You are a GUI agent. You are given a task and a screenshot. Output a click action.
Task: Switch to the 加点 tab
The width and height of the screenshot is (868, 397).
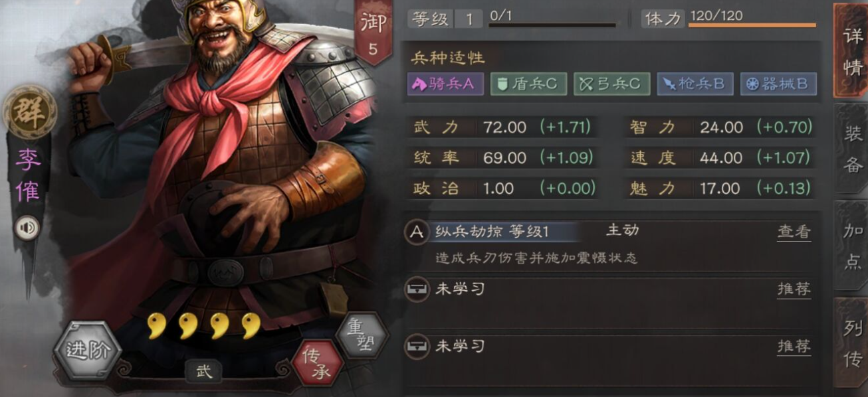click(x=852, y=245)
